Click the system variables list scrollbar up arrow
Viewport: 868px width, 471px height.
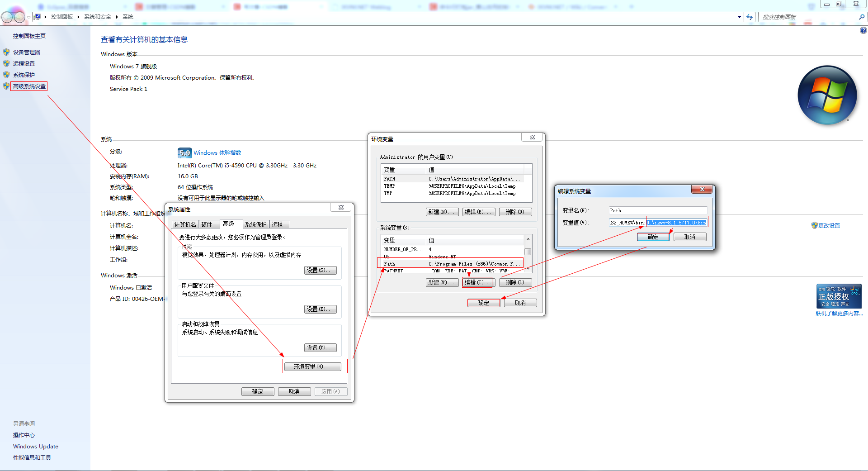[527, 239]
